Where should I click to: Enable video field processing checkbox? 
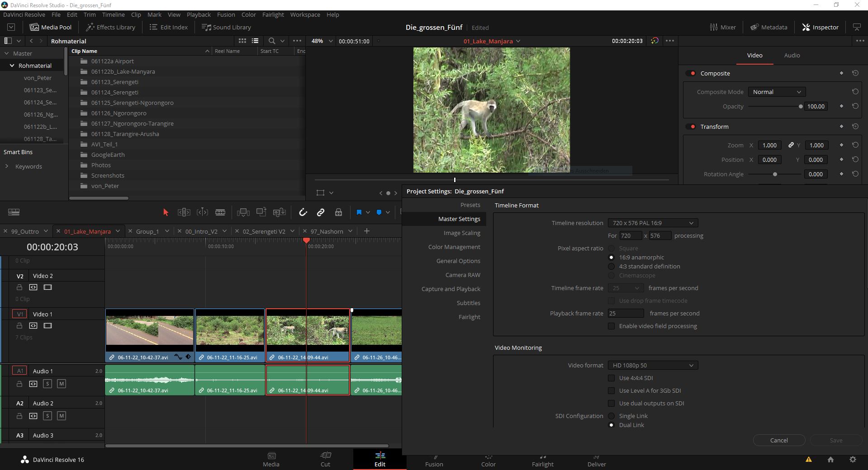tap(611, 326)
